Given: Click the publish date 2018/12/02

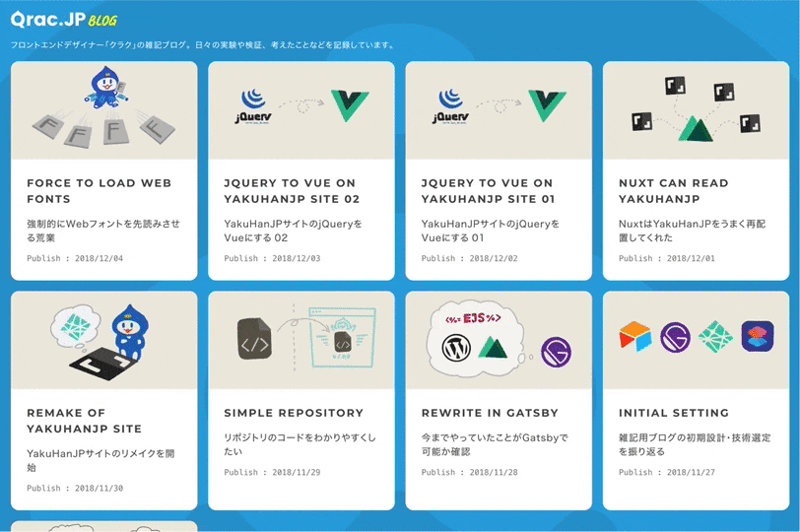Looking at the screenshot, I should [x=494, y=258].
